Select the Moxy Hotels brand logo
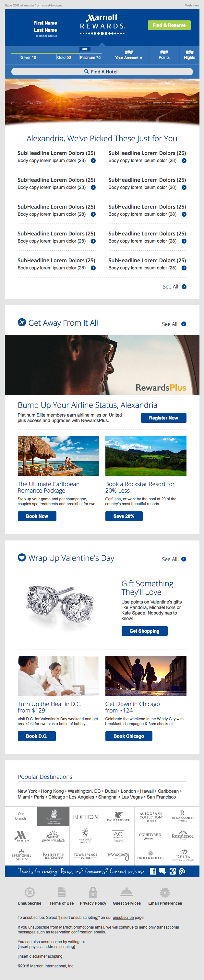This screenshot has height=980, width=204. click(x=118, y=855)
